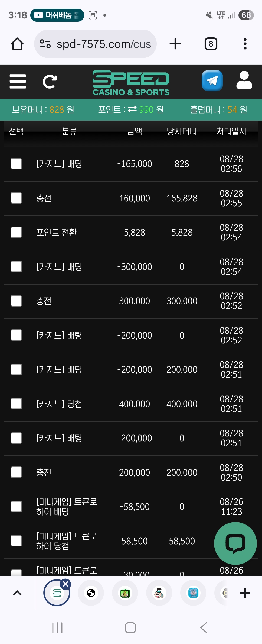Open the green live chat bubble
The width and height of the screenshot is (262, 644).
(235, 543)
